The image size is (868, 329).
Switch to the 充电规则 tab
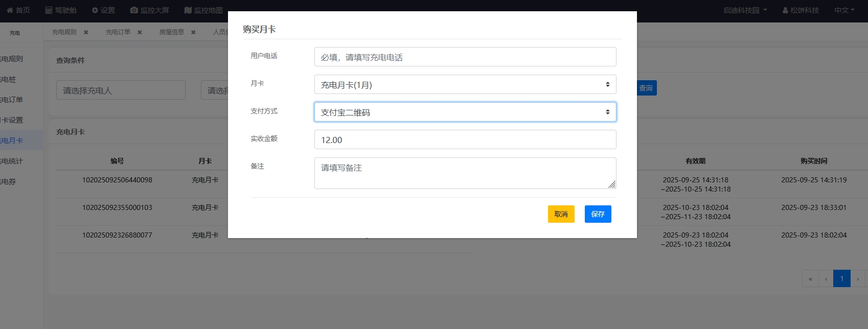64,32
